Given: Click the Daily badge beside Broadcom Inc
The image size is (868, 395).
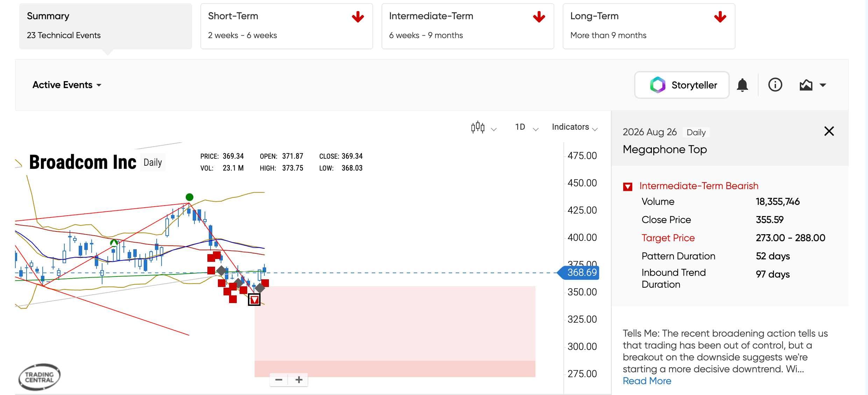Looking at the screenshot, I should 153,163.
